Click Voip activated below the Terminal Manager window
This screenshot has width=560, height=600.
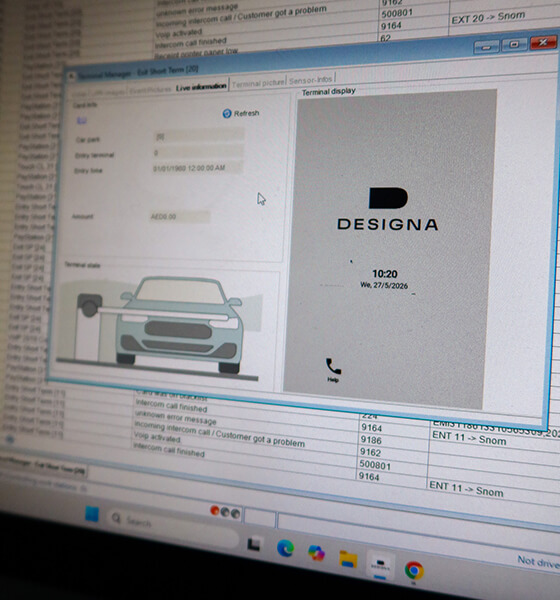[157, 437]
